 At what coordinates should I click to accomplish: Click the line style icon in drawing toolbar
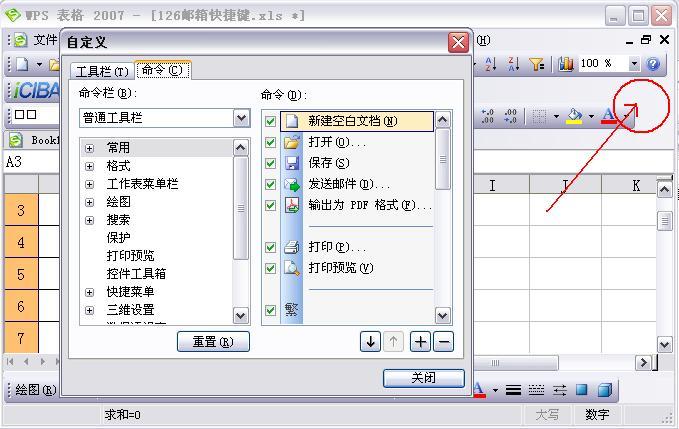point(513,390)
